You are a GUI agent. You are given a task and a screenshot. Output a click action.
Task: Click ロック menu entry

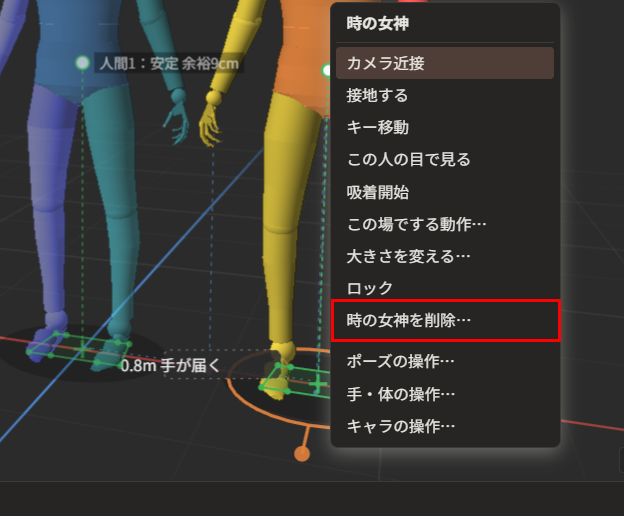[x=445, y=288]
